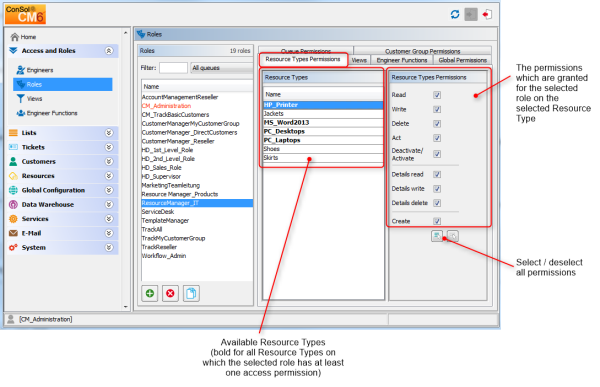Switch to the Global Permissions tab
Viewport: 600px width, 387px height.
click(x=463, y=60)
